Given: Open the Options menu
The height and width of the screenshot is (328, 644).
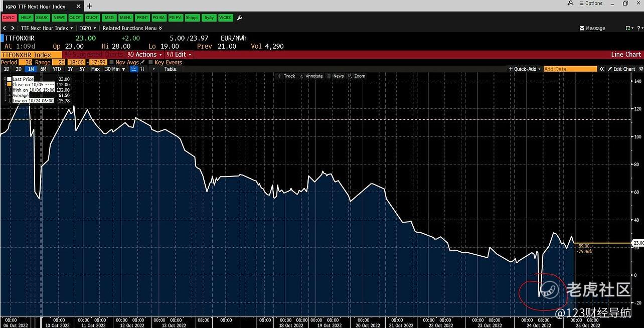Looking at the screenshot, I should [x=591, y=4].
